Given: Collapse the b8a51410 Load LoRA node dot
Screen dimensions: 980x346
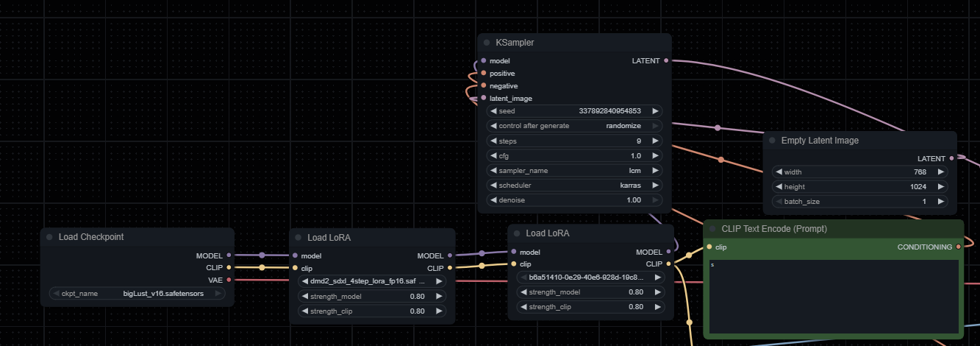Looking at the screenshot, I should point(517,234).
